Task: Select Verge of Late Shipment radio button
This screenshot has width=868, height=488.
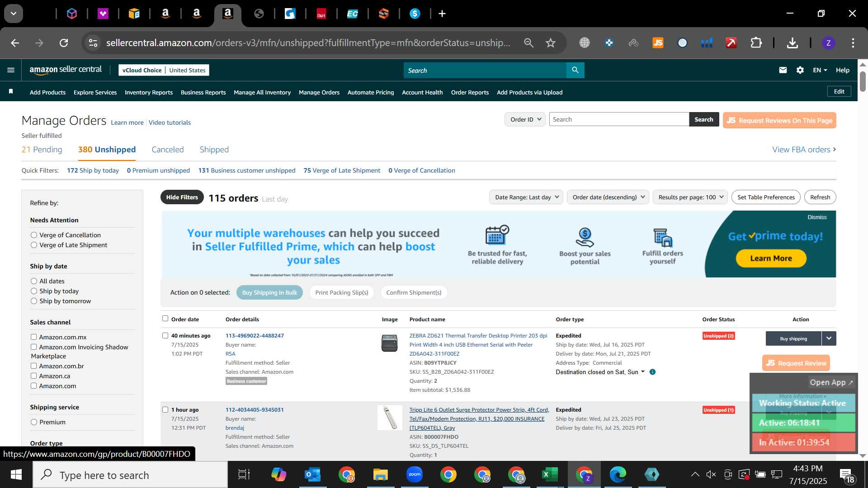Action: [x=34, y=245]
